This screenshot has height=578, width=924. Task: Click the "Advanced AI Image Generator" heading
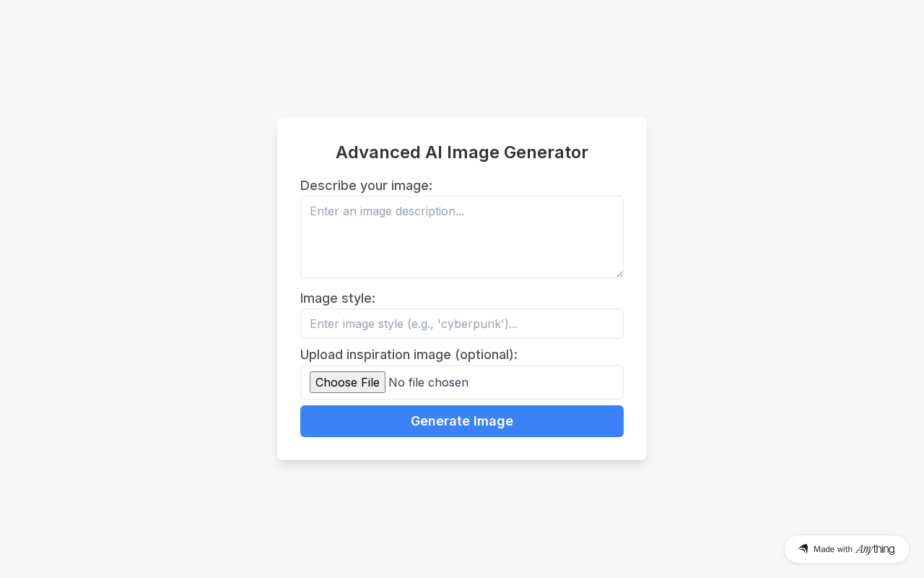462,152
